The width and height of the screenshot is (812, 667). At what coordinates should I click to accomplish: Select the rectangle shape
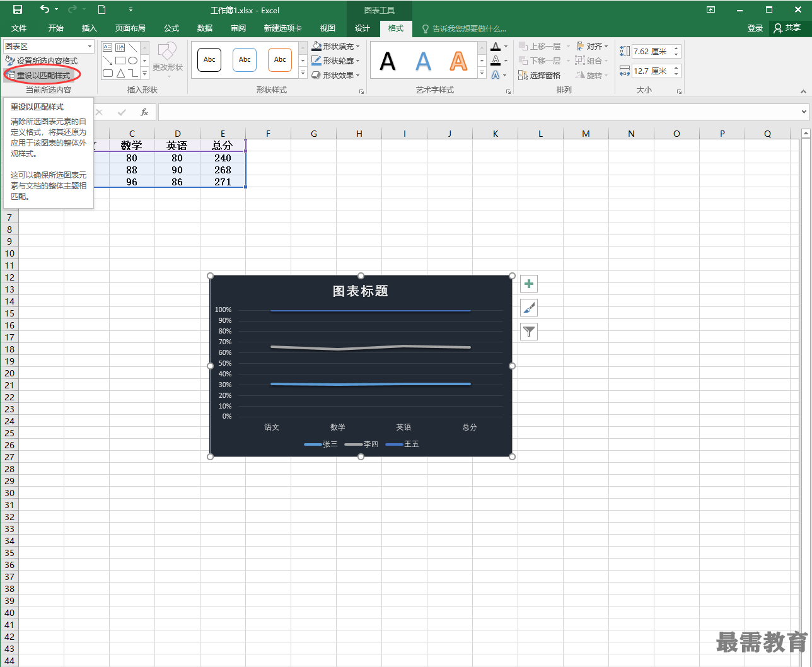[x=120, y=61]
